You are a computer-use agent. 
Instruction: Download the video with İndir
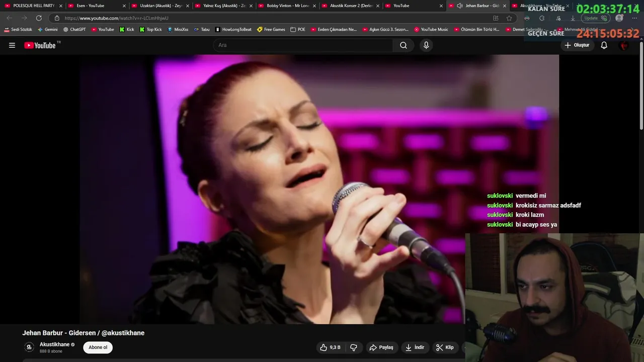[x=415, y=347]
